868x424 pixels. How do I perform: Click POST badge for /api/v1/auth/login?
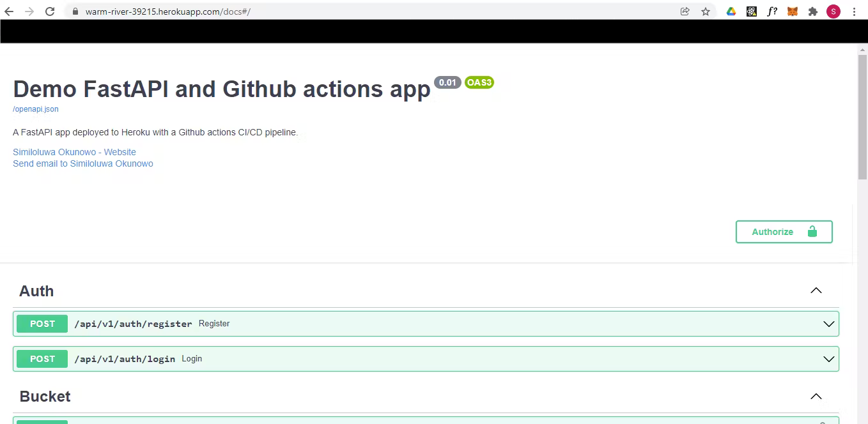[42, 359]
